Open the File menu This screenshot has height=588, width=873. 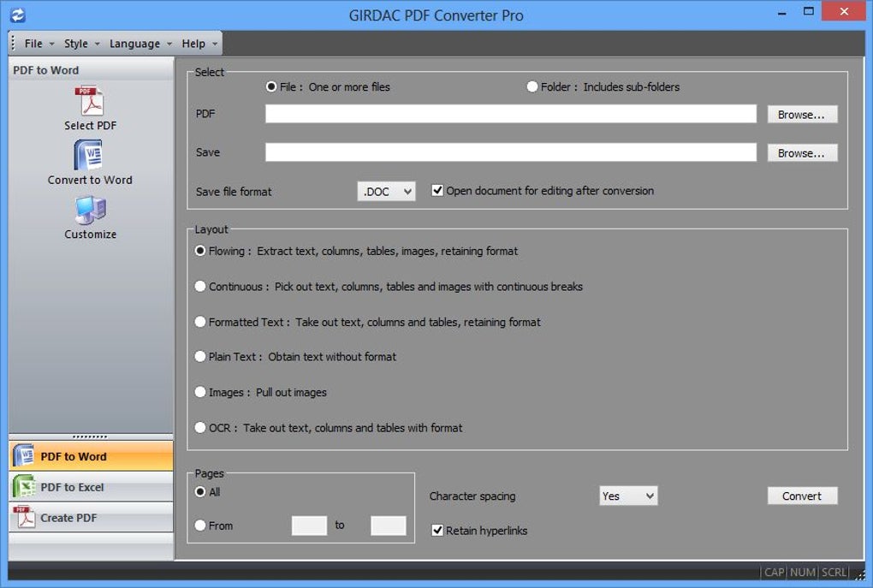(x=39, y=44)
